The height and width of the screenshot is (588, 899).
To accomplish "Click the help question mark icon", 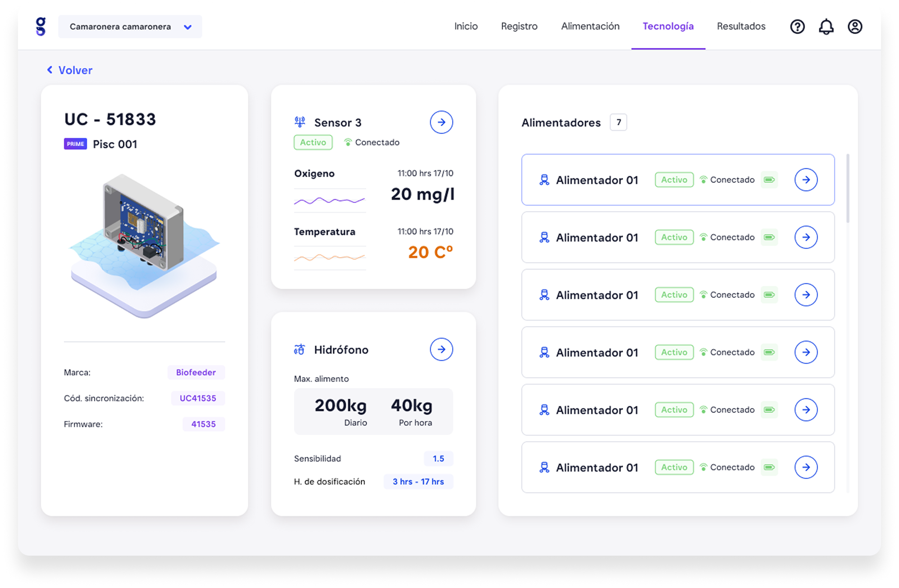I will pyautogui.click(x=797, y=27).
